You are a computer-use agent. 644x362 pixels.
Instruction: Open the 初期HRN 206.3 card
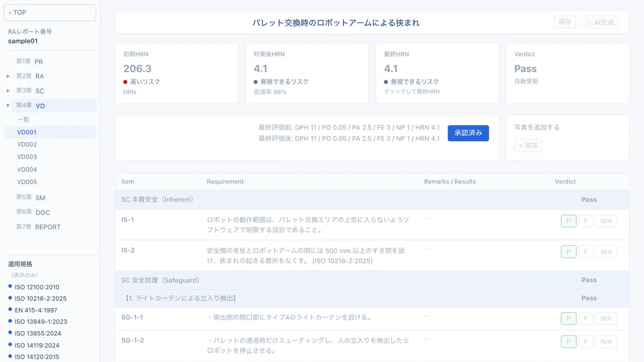(177, 73)
